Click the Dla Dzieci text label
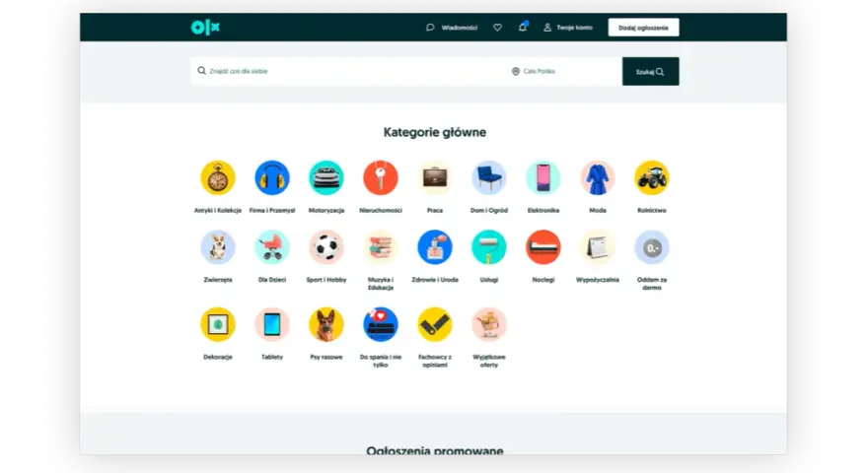 pos(272,280)
